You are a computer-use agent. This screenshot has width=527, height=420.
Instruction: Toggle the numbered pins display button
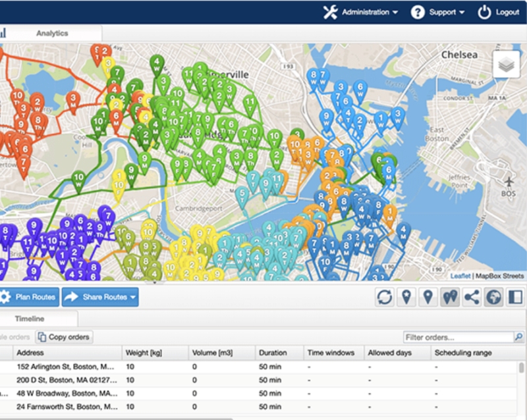coord(450,297)
